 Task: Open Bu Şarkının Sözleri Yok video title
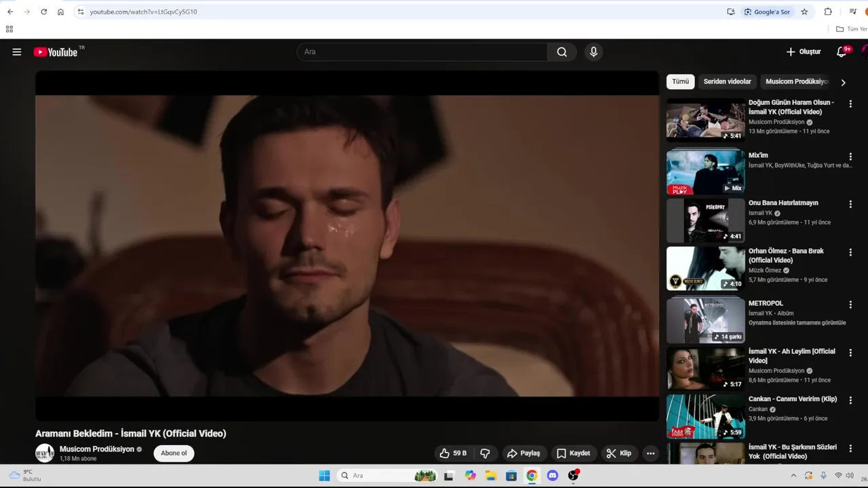click(793, 451)
